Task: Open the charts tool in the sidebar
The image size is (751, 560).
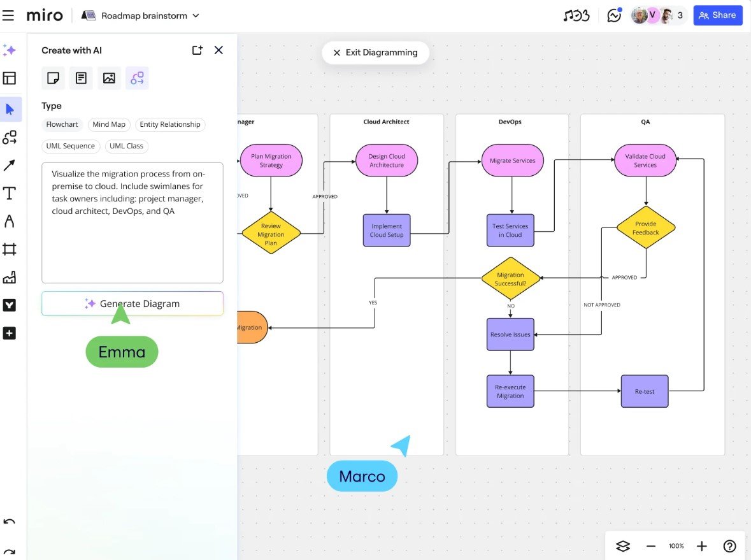Action: (10, 277)
